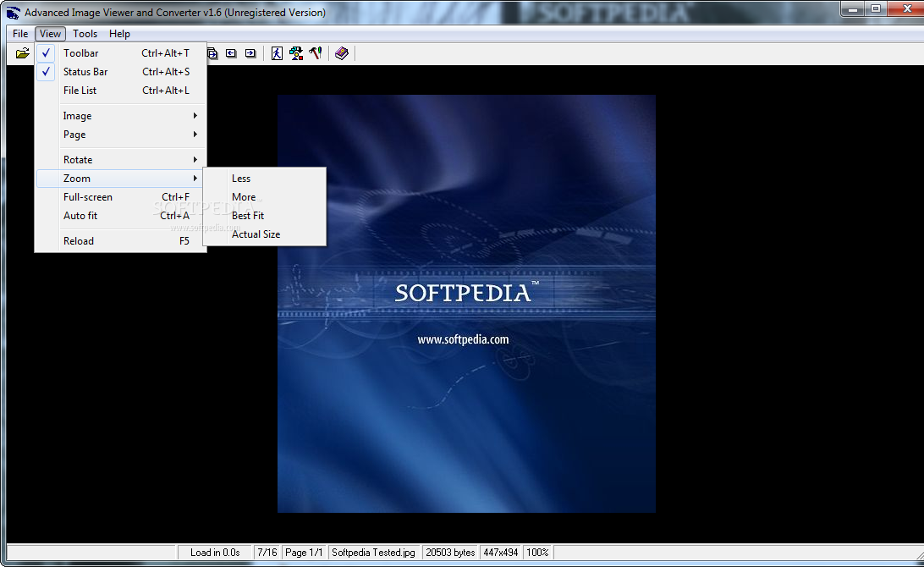This screenshot has width=924, height=567.
Task: Open the Help menu
Action: point(119,34)
